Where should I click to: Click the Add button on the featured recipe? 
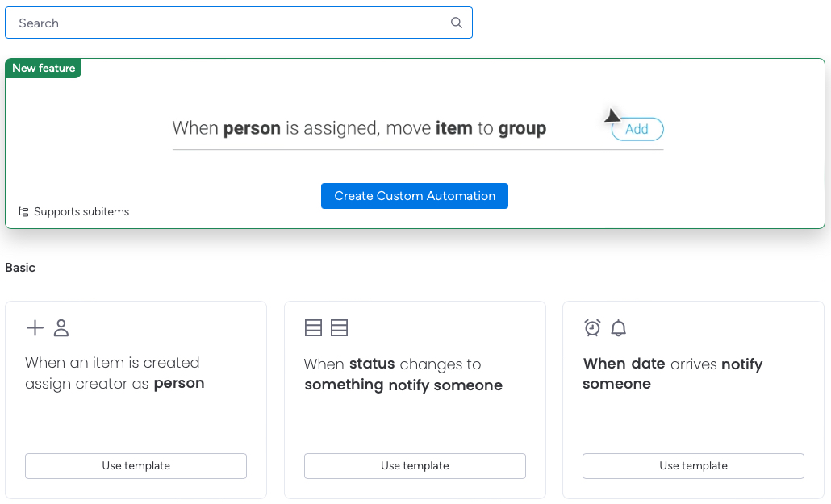(x=637, y=129)
